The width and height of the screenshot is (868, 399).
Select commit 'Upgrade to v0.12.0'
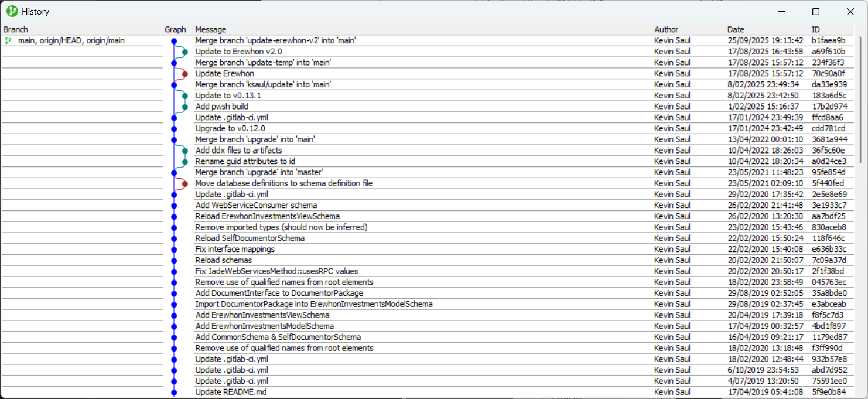click(x=230, y=128)
